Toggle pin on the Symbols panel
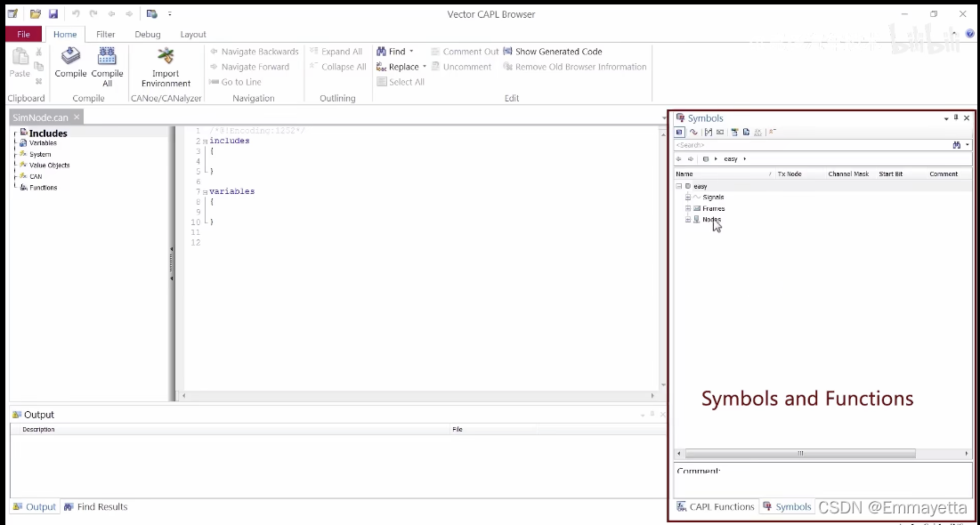 point(956,117)
